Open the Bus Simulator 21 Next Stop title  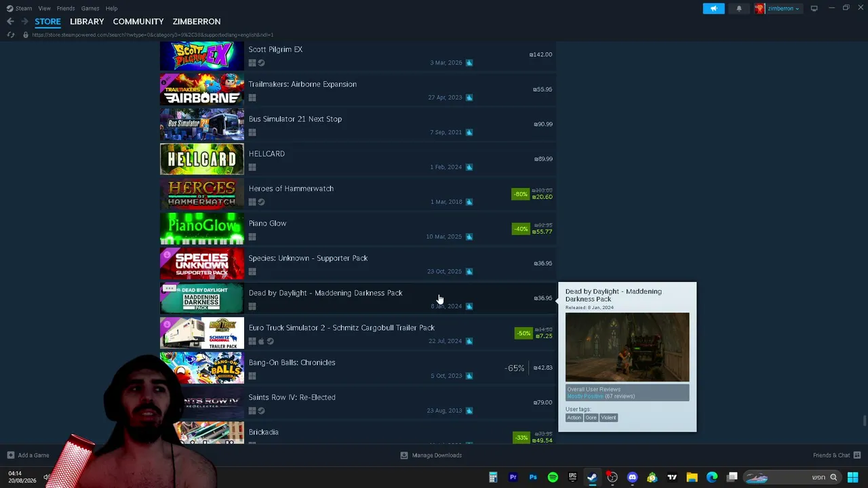pyautogui.click(x=295, y=119)
